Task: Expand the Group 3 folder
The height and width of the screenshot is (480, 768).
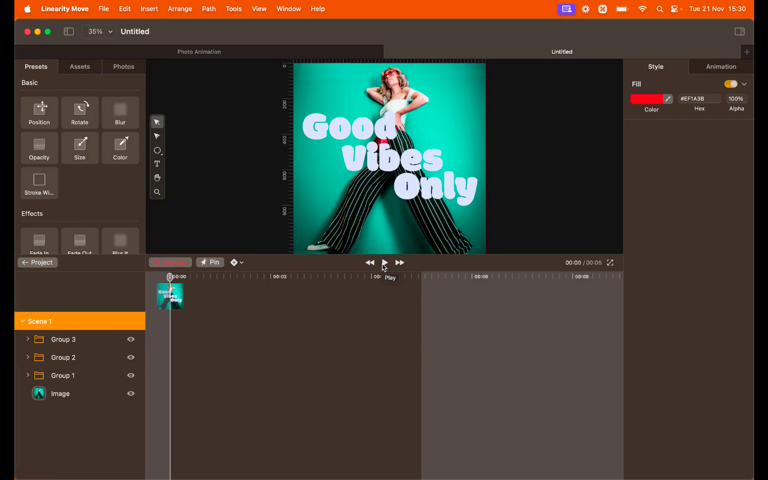Action: [27, 339]
